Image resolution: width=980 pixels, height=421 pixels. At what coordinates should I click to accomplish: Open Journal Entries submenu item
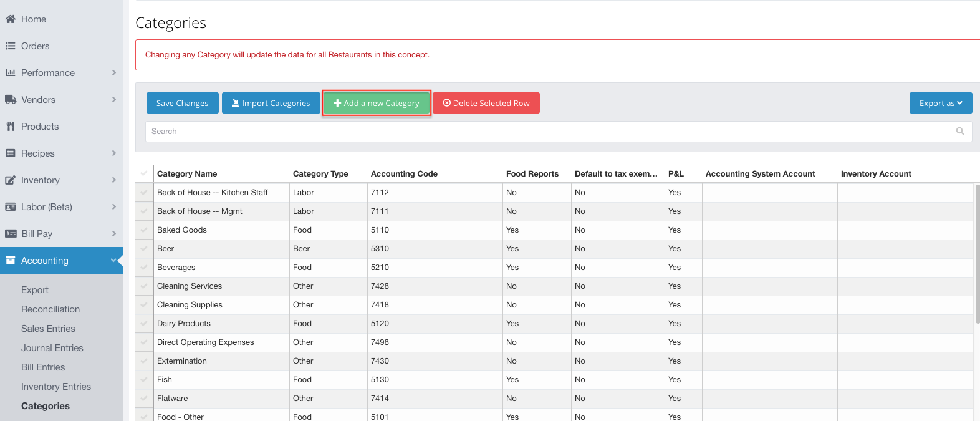click(52, 348)
